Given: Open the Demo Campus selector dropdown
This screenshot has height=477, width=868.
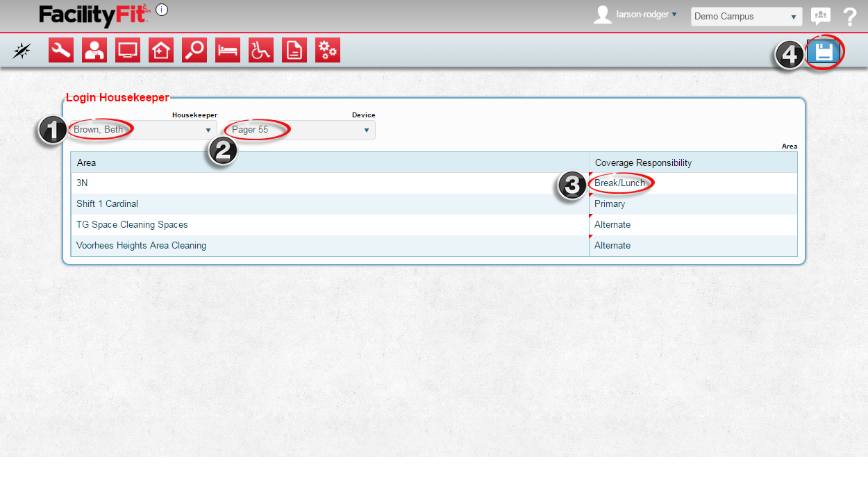Looking at the screenshot, I should pos(746,17).
